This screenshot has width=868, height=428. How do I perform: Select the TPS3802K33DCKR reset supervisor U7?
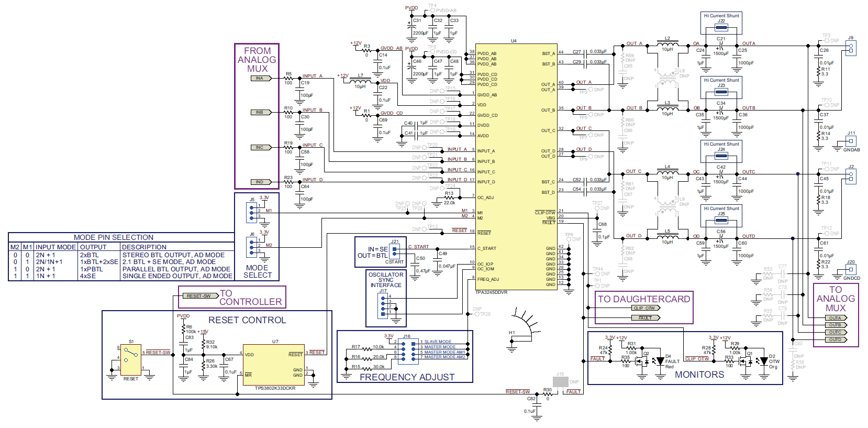coord(274,365)
